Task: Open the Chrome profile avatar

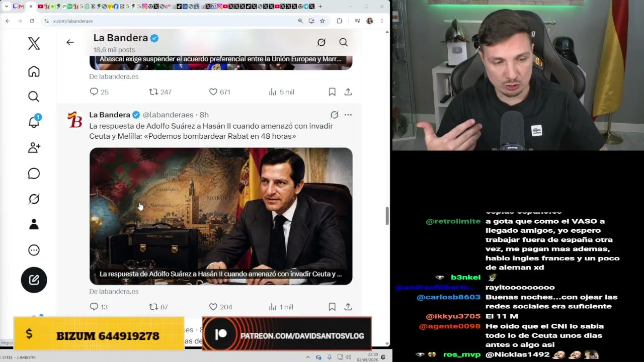Action: (x=370, y=21)
